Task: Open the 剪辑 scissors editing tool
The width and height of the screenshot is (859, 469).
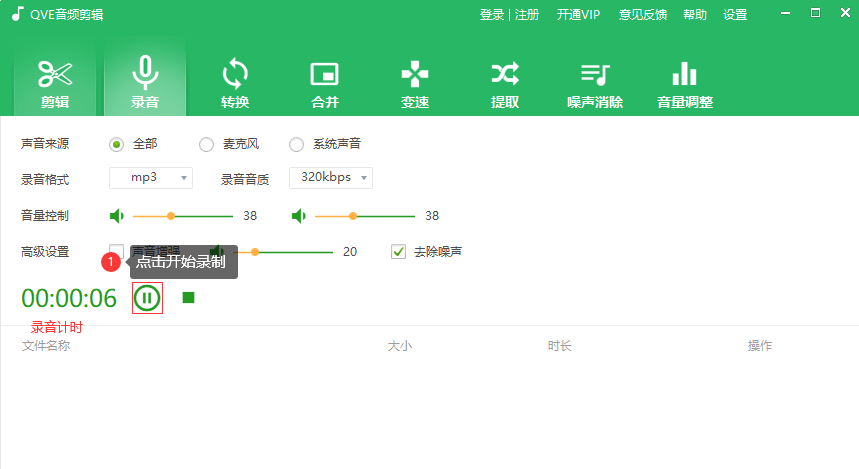Action: 55,82
